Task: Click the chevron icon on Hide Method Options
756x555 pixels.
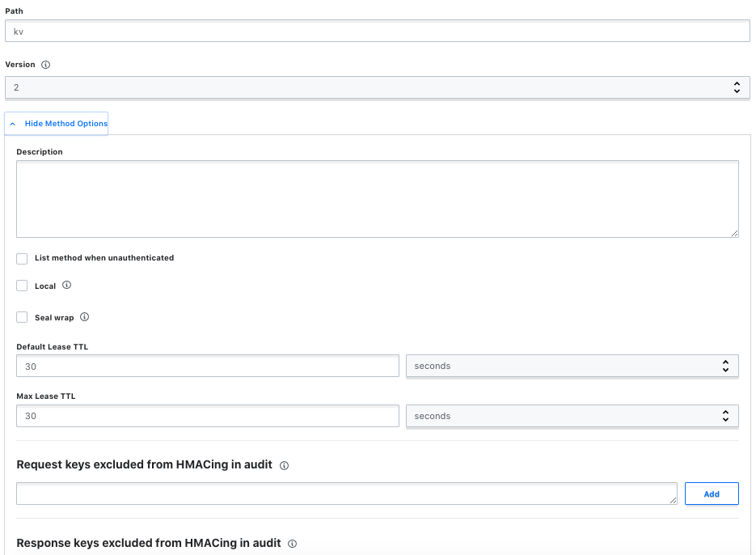Action: click(x=13, y=124)
